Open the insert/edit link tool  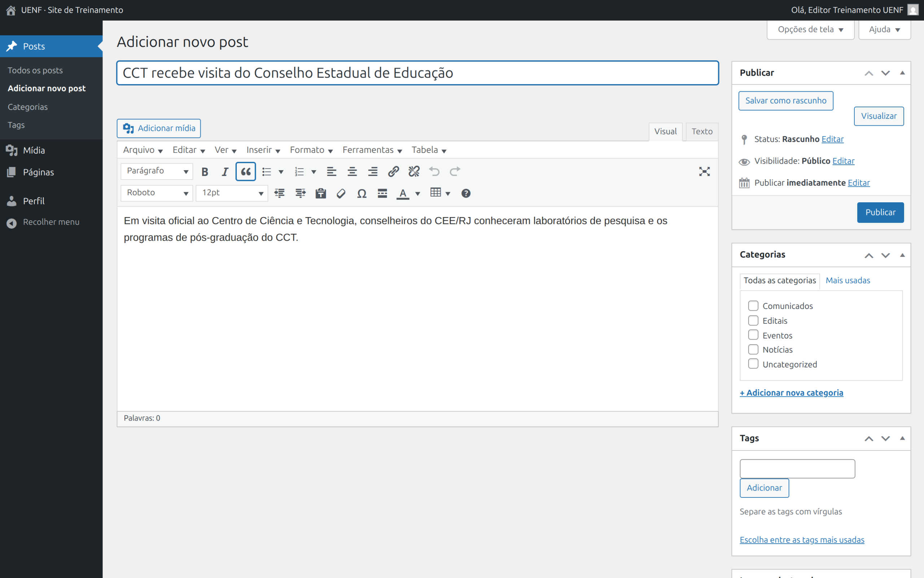pyautogui.click(x=393, y=172)
